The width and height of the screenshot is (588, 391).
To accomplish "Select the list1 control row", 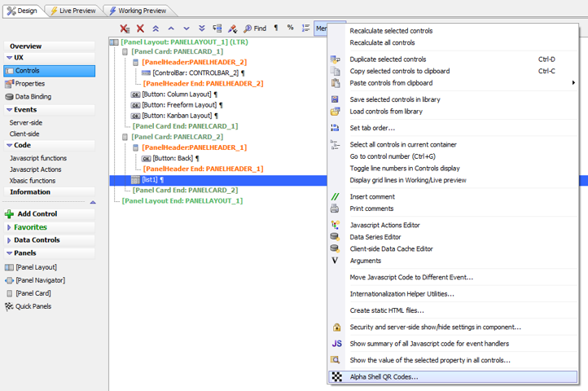I will coord(218,180).
